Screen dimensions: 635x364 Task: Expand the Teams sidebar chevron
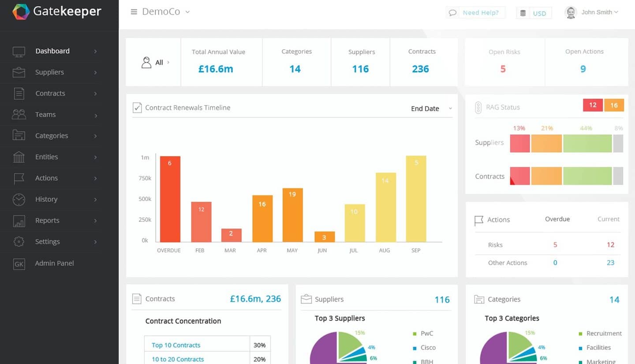pyautogui.click(x=95, y=115)
